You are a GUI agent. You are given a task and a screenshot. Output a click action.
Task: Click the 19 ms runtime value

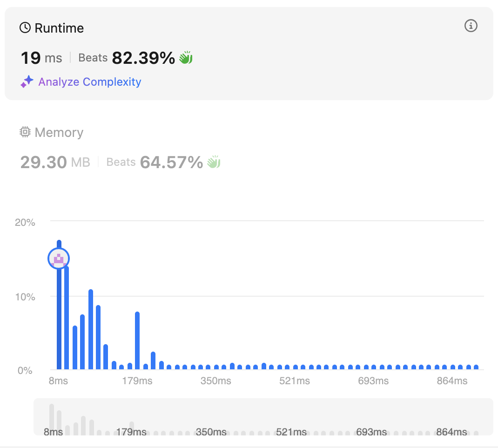[x=41, y=58]
